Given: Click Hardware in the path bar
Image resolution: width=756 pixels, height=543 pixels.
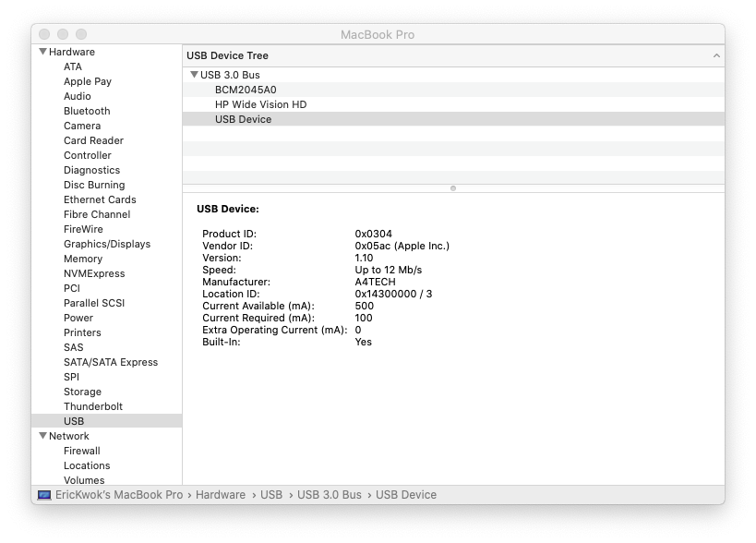Looking at the screenshot, I should (x=221, y=495).
